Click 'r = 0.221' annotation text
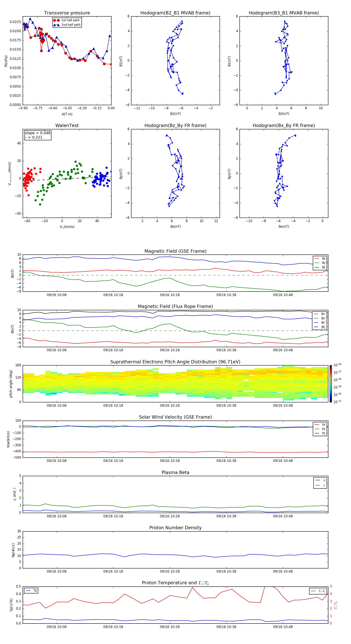 [34, 137]
